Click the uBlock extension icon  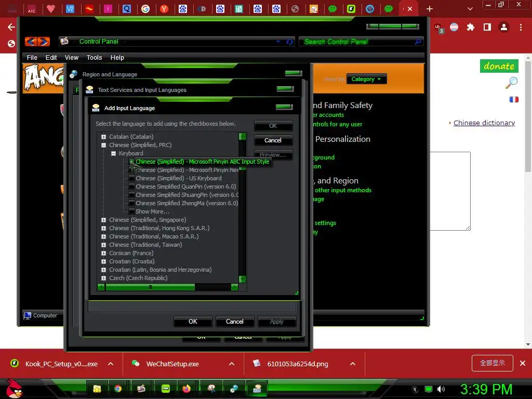(x=438, y=28)
